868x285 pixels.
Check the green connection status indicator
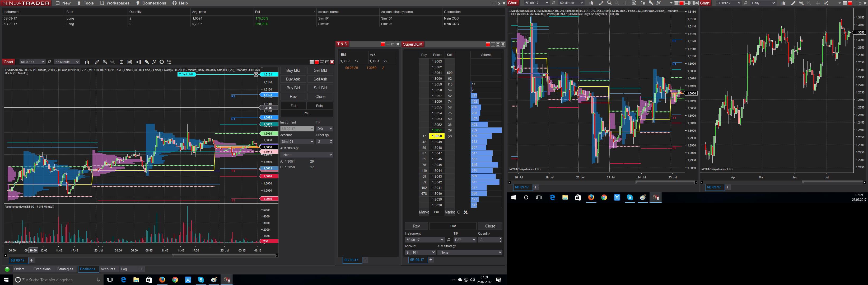pos(7,269)
